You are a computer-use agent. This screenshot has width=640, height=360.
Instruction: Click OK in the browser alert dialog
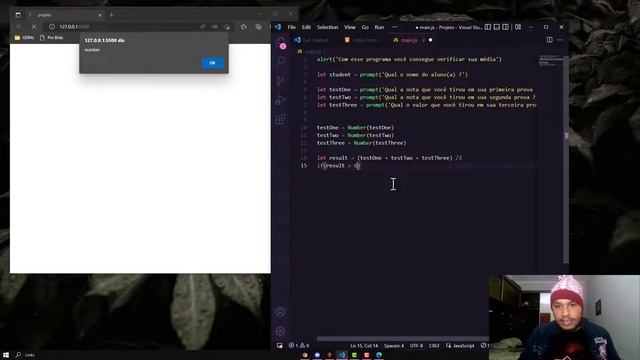(x=212, y=63)
